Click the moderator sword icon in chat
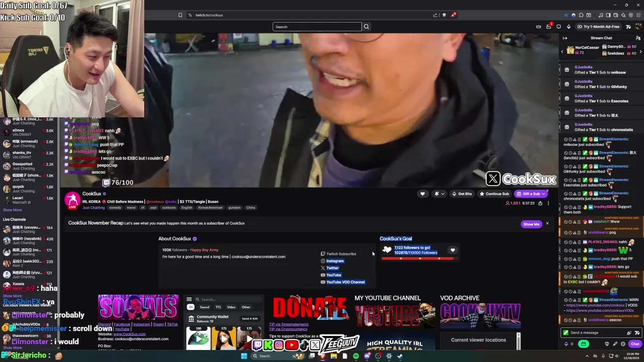 pyautogui.click(x=615, y=344)
